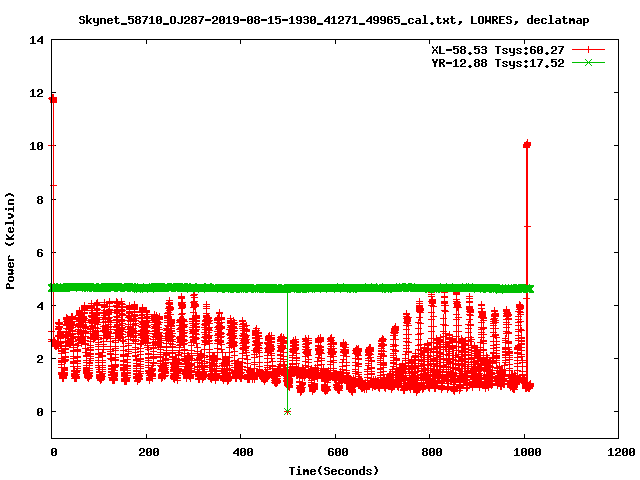Viewport: 640px width, 480px height.
Task: Click the x-axis tick label 400
Action: coord(243,452)
